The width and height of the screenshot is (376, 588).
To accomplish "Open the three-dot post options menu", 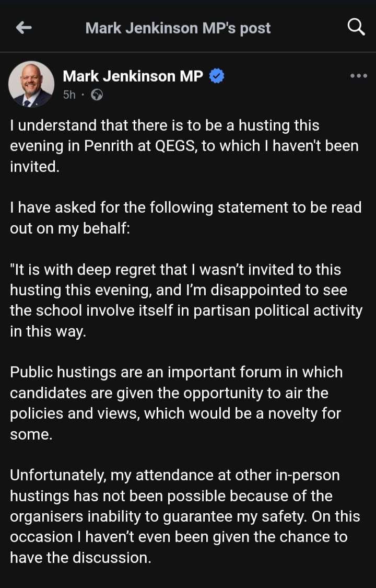I will [358, 76].
